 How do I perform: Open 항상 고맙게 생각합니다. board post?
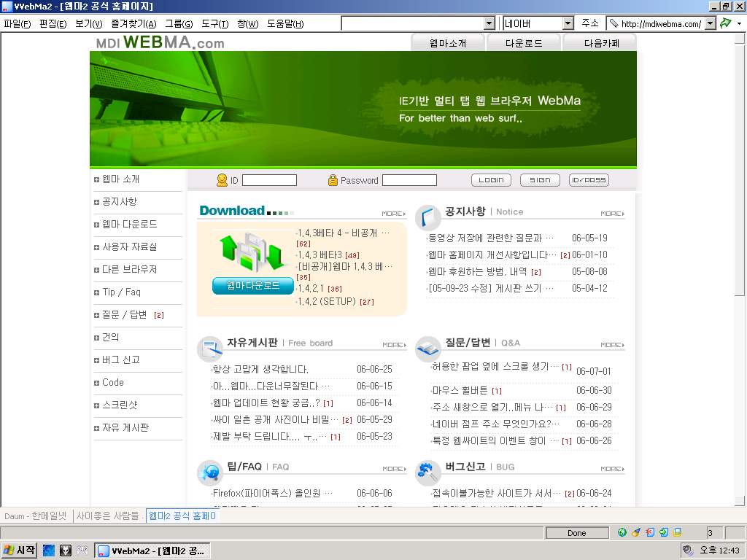click(x=260, y=369)
